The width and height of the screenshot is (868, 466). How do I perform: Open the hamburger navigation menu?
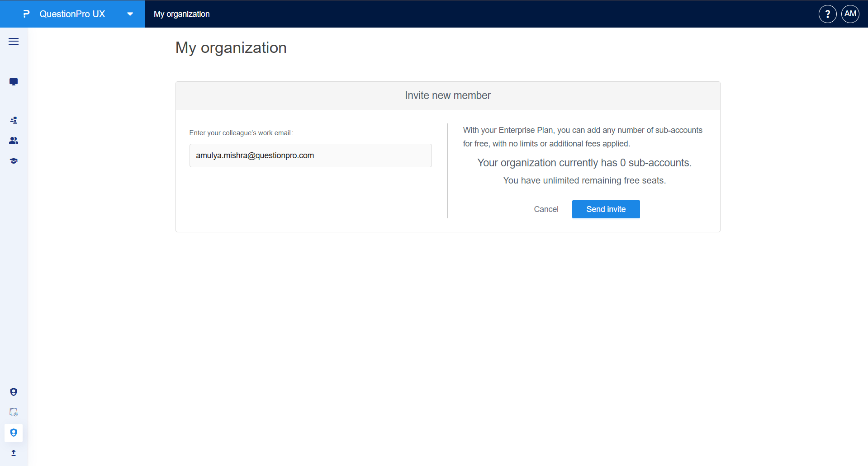pos(13,41)
